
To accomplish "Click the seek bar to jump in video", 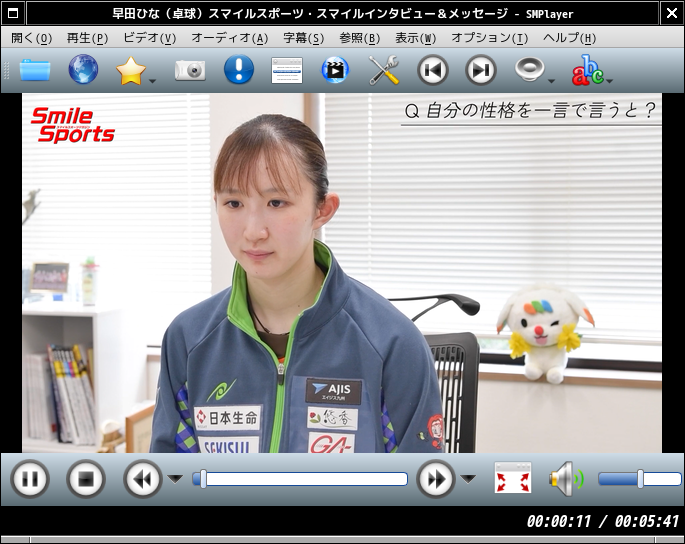I will (300, 479).
